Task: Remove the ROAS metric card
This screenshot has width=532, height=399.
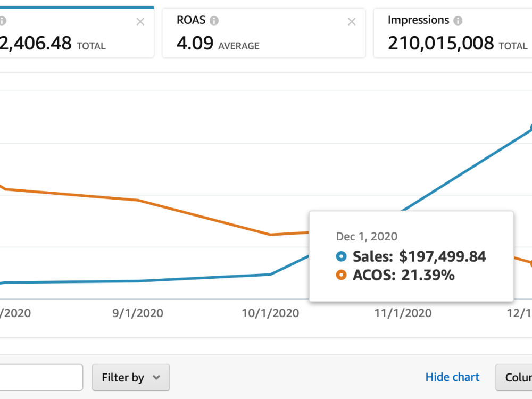Action: [352, 22]
